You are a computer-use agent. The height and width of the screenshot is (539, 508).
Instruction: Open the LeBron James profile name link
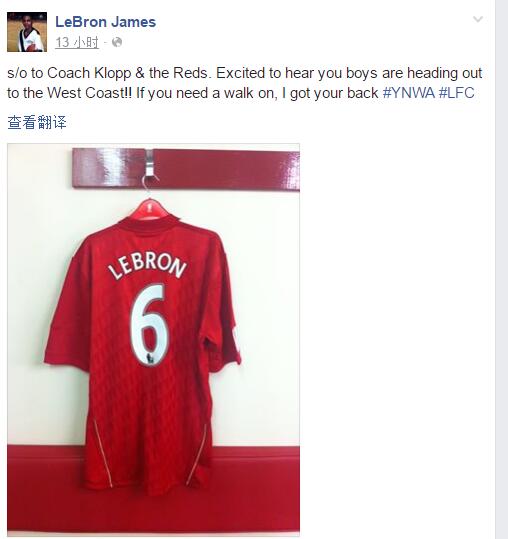tap(106, 22)
